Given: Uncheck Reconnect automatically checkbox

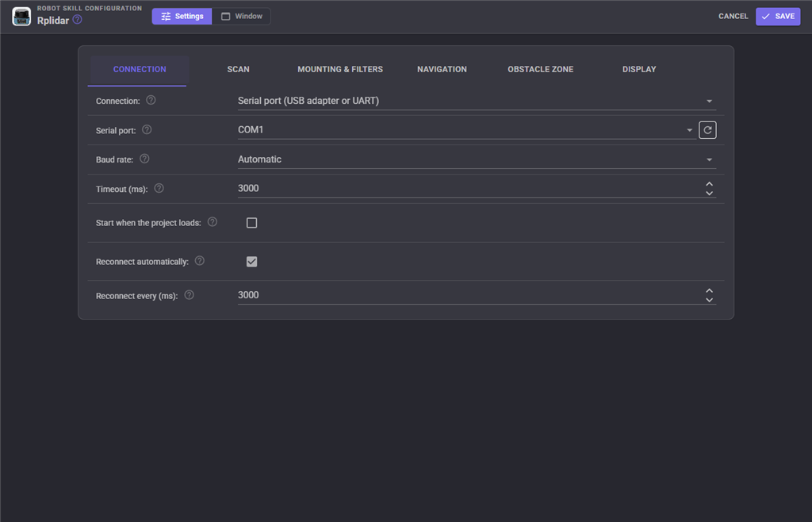Looking at the screenshot, I should pyautogui.click(x=251, y=262).
